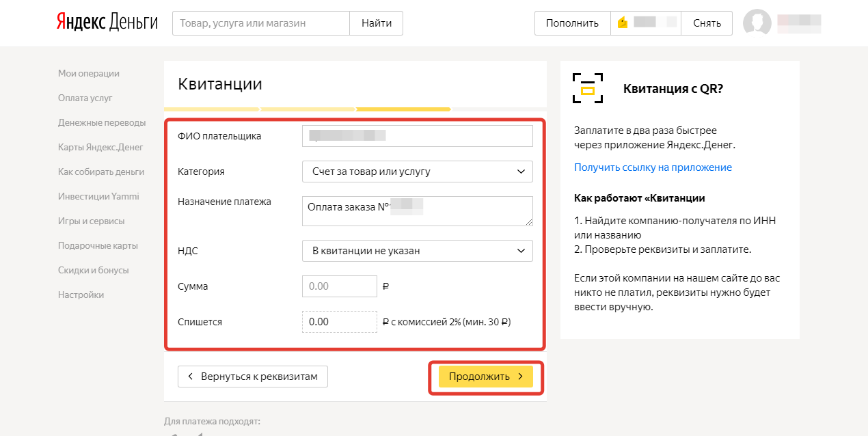868x436 pixels.
Task: Open the НДС dropdown «В квитанции не указан»
Action: [417, 251]
